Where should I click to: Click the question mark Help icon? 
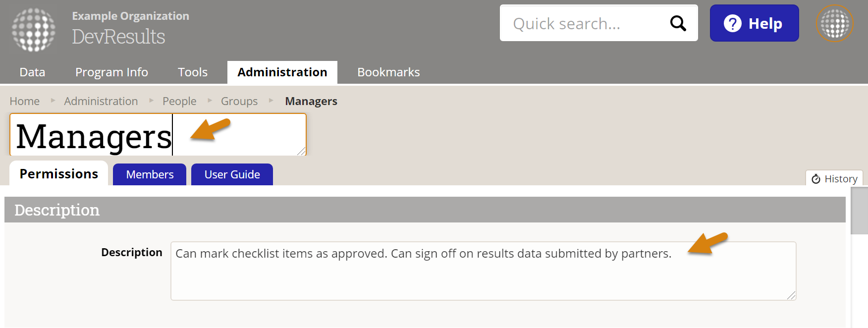tap(732, 23)
